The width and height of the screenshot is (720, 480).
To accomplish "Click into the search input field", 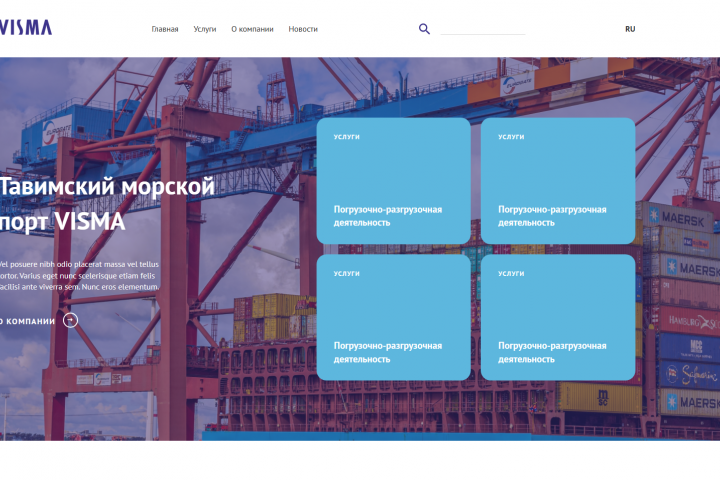I will 483,29.
